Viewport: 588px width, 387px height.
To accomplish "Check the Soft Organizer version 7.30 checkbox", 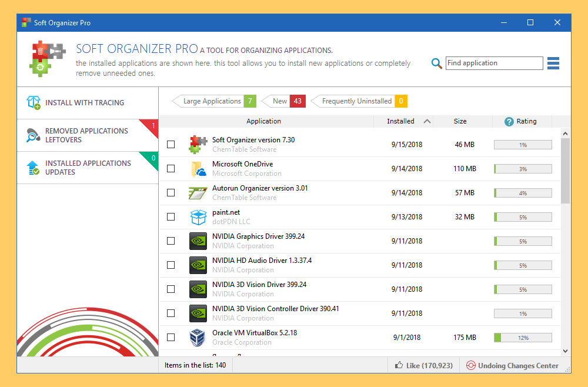I will tap(171, 144).
